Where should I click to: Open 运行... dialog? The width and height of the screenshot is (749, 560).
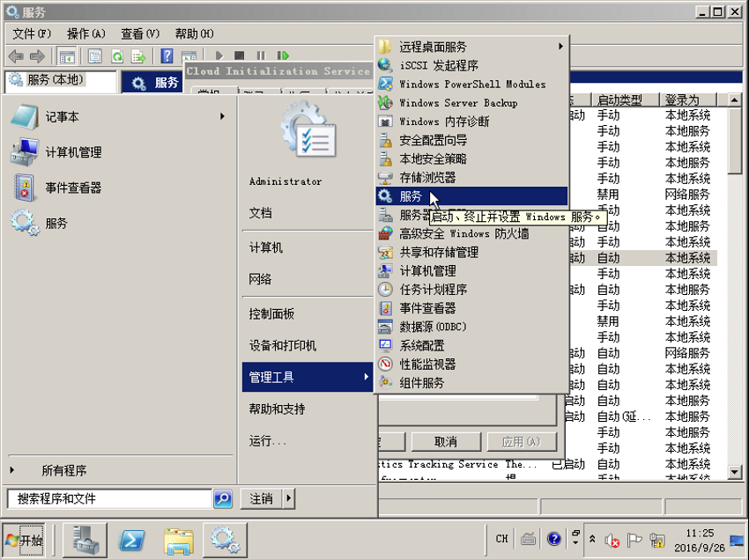pyautogui.click(x=268, y=440)
